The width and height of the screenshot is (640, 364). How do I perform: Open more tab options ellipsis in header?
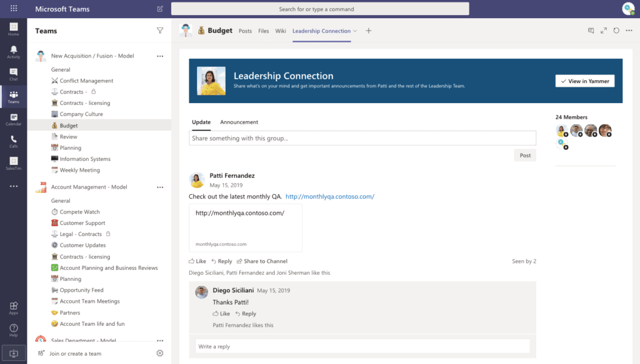tap(629, 31)
